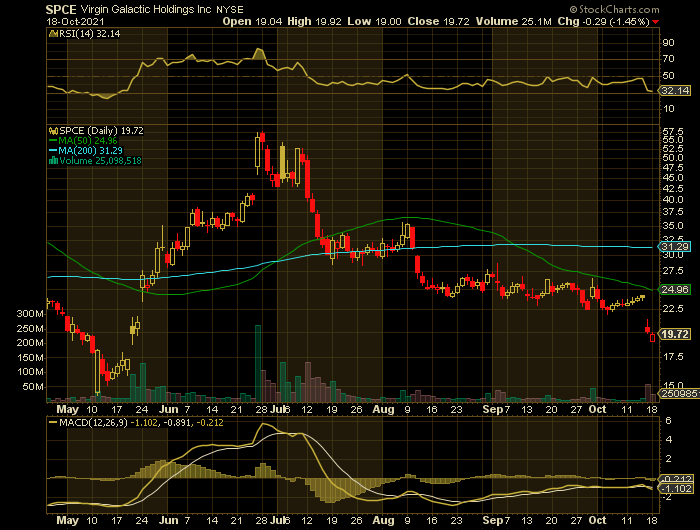
Task: Click the last red candlestick on 18 Oct
Action: (653, 338)
